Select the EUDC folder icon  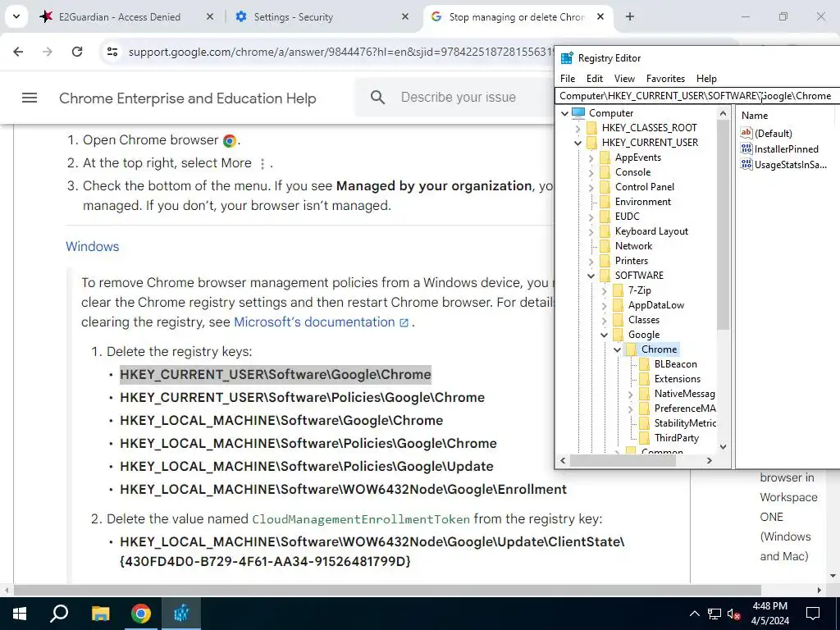click(x=605, y=217)
